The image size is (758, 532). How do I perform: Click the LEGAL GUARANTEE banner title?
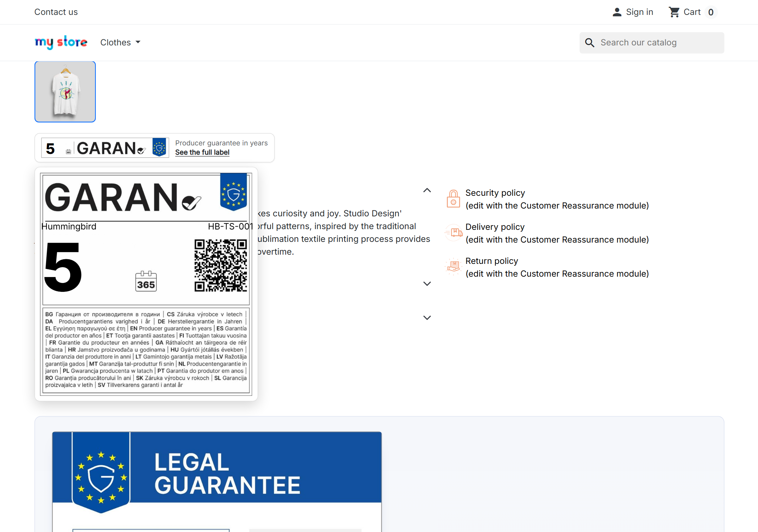pyautogui.click(x=227, y=473)
